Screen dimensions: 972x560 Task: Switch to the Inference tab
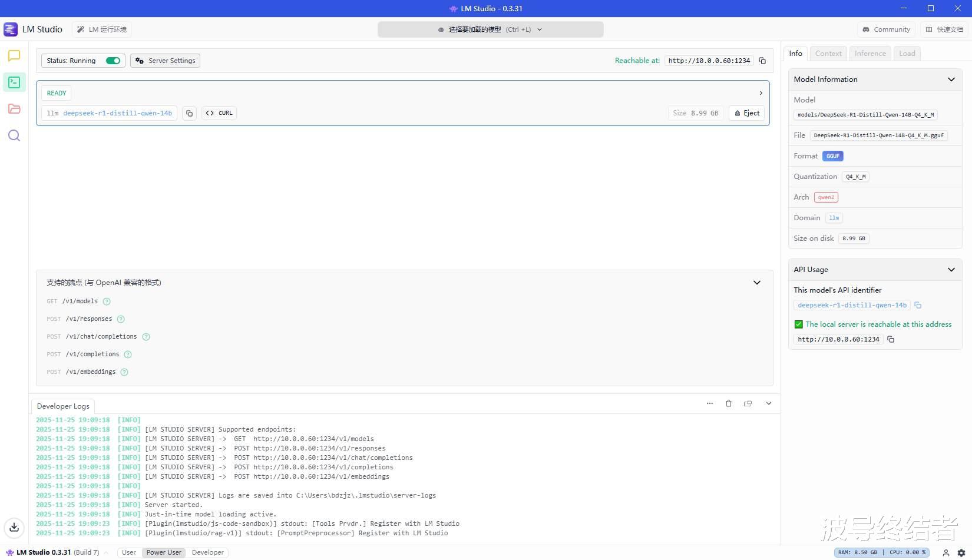(x=870, y=54)
